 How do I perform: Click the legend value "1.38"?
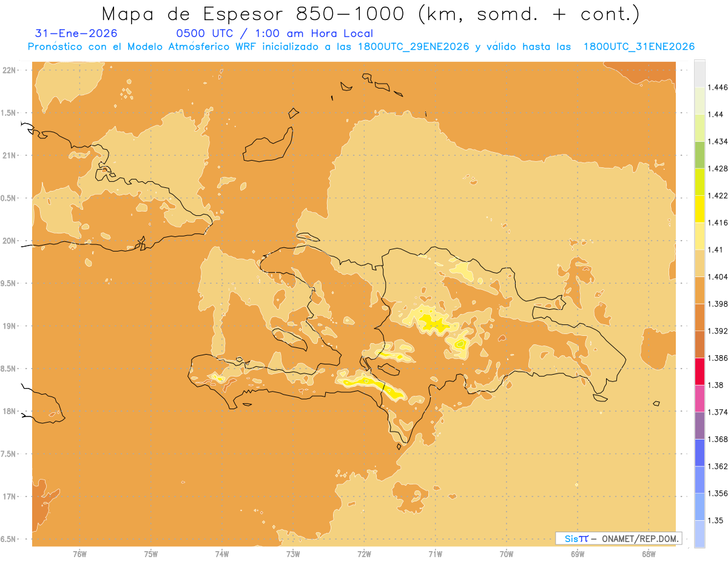[x=716, y=385]
